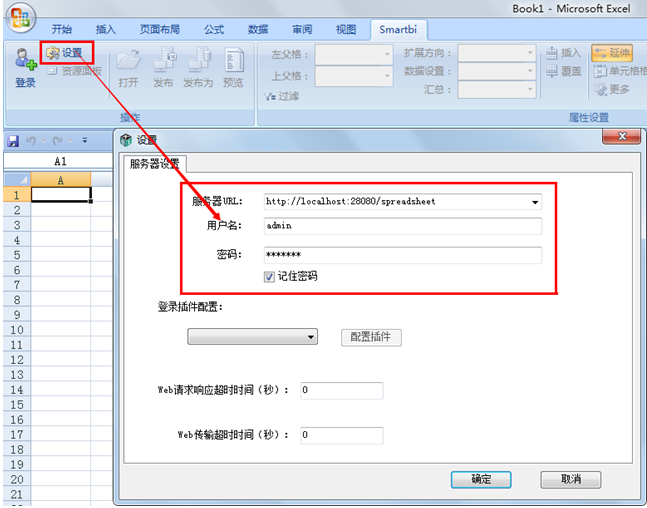Click the 预览 preview icon
Screen dimensions: 647x508
[233, 62]
